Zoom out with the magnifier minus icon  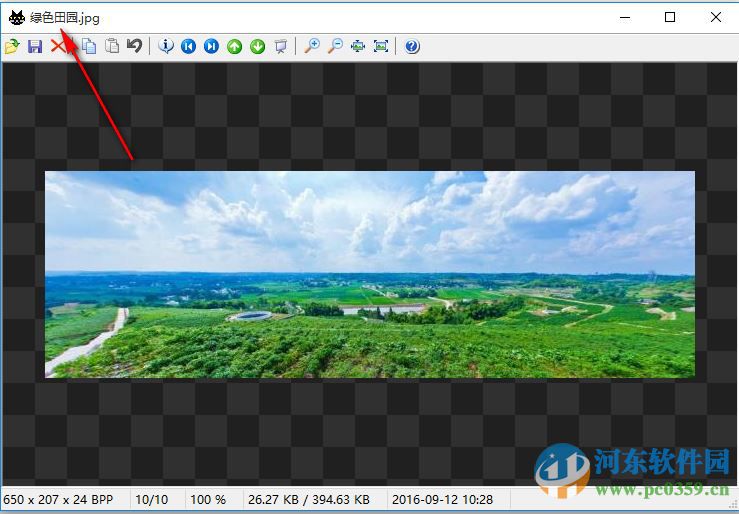tap(335, 46)
